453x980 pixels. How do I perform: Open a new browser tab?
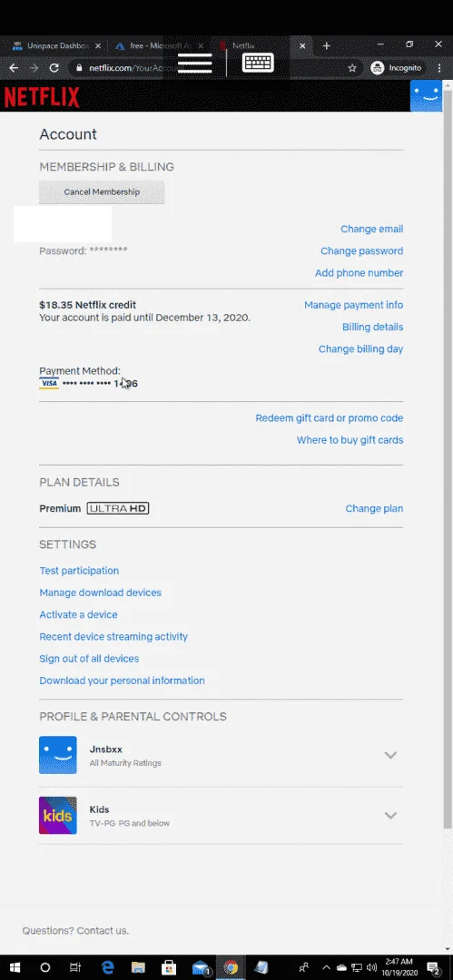tap(326, 45)
